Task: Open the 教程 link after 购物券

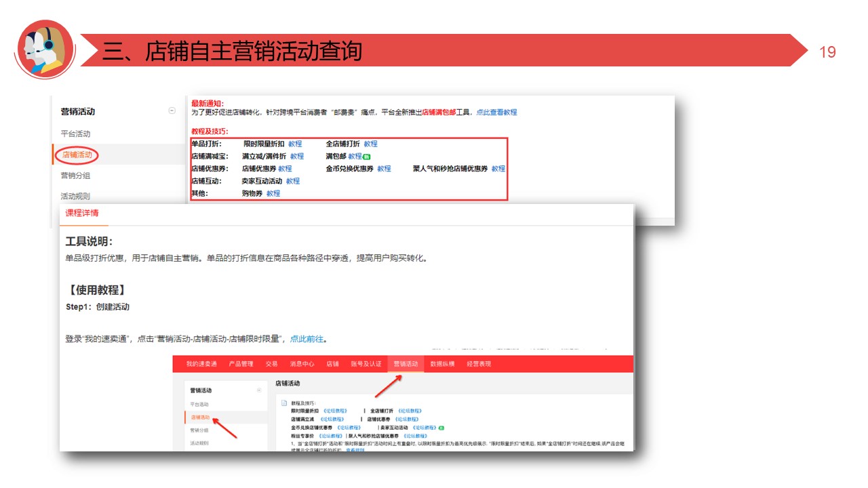Action: pyautogui.click(x=273, y=193)
